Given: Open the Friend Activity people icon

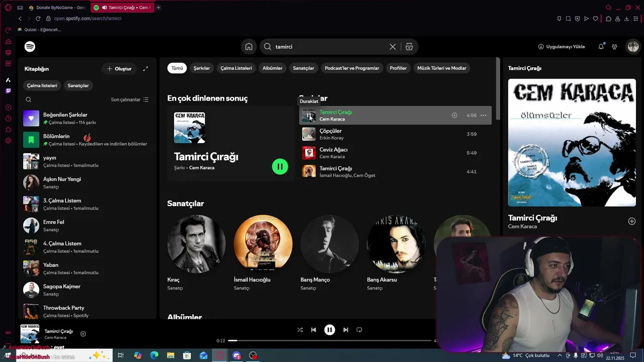Looking at the screenshot, I should 614,47.
